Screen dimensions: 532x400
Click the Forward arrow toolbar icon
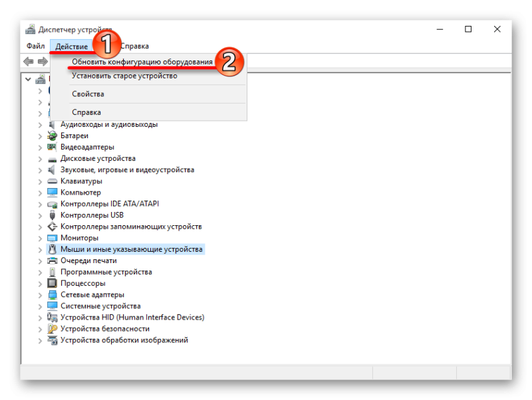pos(43,62)
